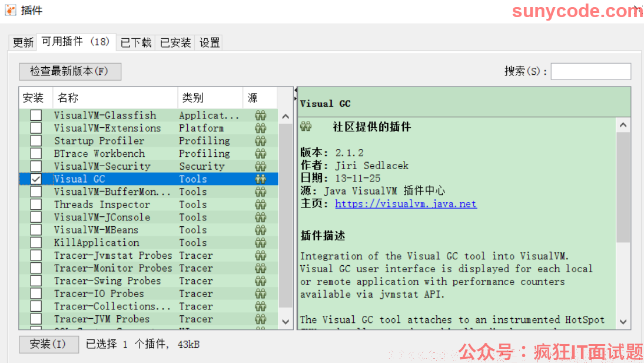The height and width of the screenshot is (363, 644).
Task: Click the source icon for VisualVM-Extensions
Action: pyautogui.click(x=260, y=128)
